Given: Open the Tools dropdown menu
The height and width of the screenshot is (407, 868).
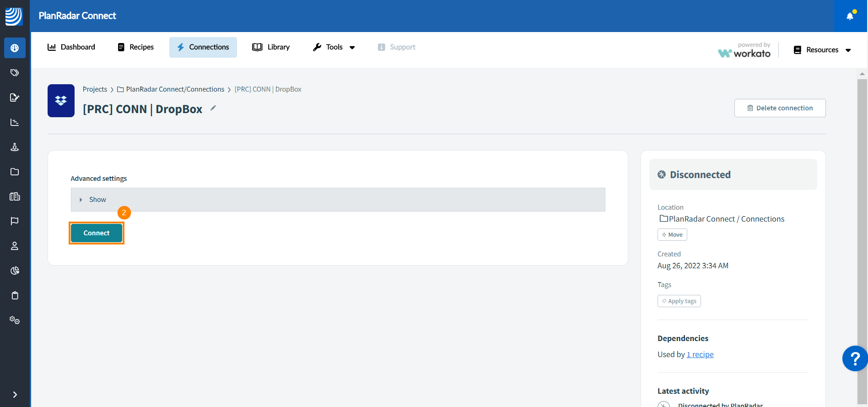Looking at the screenshot, I should [x=334, y=47].
